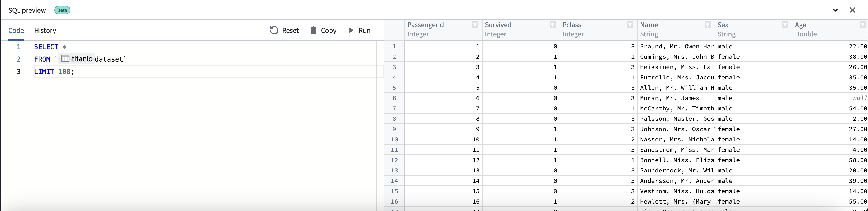Open the Age column filter dropdown
The height and width of the screenshot is (211, 868).
[863, 25]
